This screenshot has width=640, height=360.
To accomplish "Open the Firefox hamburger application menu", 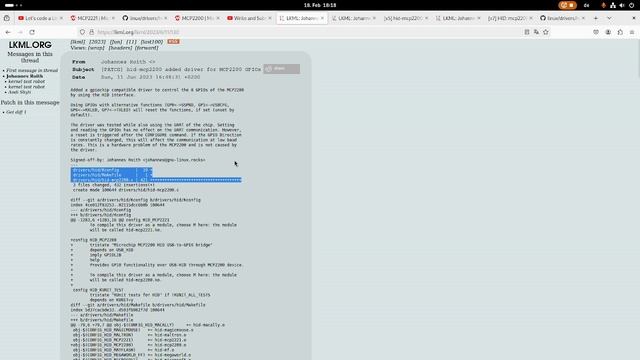I will 632,32.
